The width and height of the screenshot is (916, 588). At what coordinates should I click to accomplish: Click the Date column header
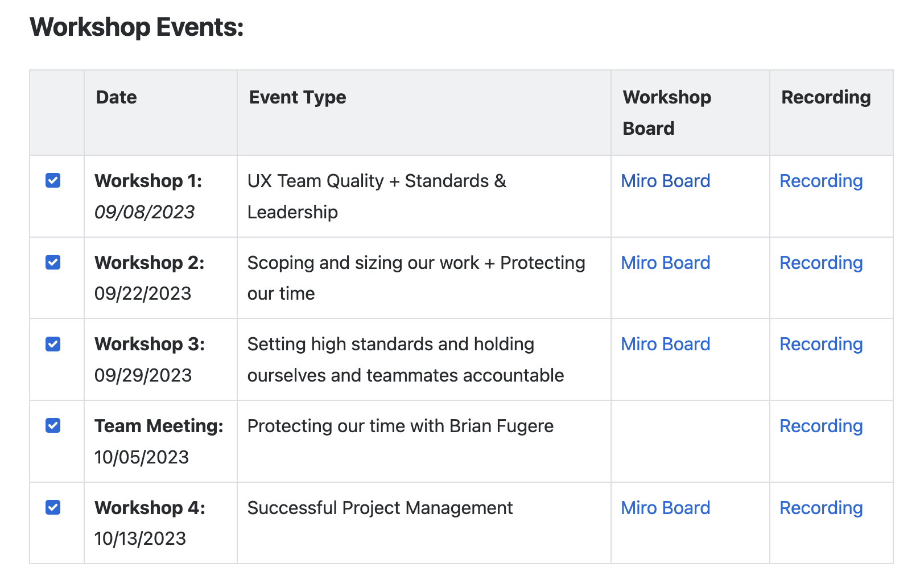click(117, 97)
